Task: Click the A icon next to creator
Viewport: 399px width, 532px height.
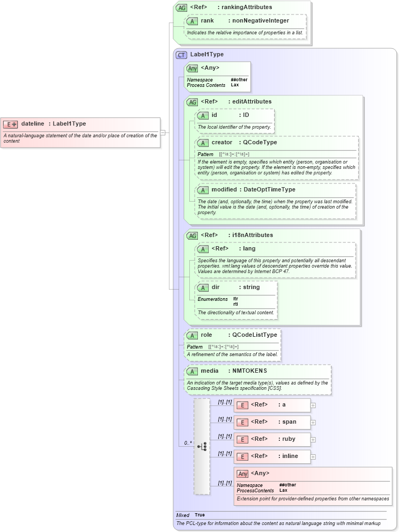Action: click(203, 143)
